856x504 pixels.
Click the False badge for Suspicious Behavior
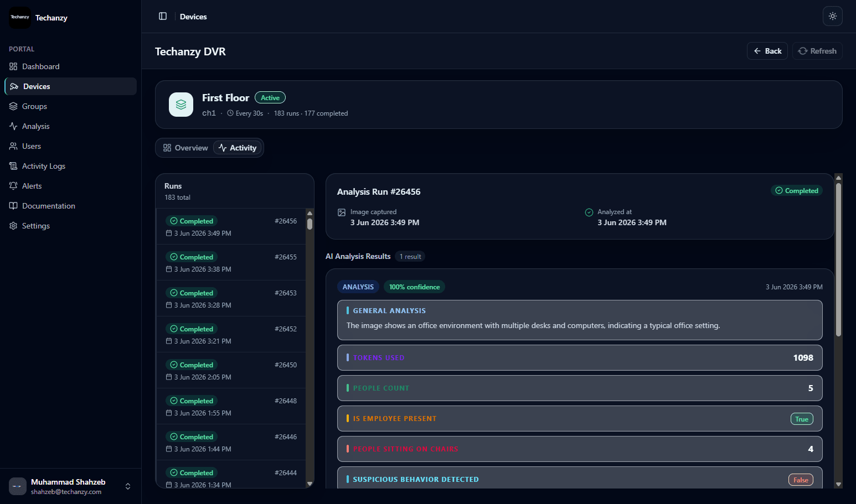point(801,480)
